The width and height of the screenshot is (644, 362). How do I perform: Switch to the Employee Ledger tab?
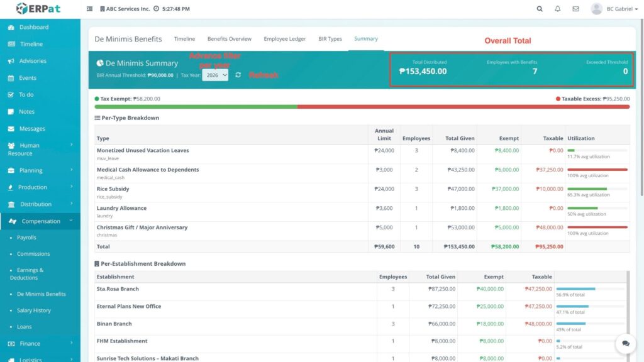[284, 39]
